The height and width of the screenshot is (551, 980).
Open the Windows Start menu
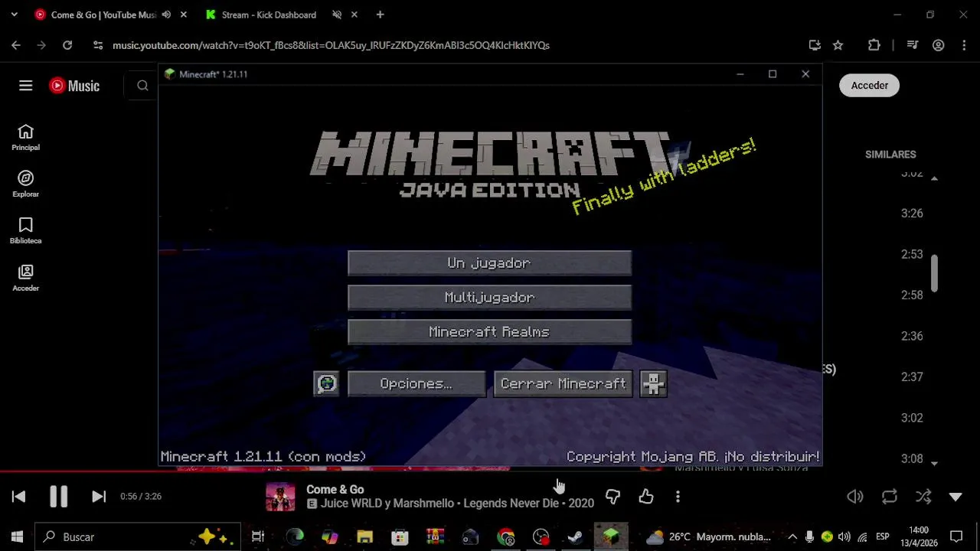[17, 537]
